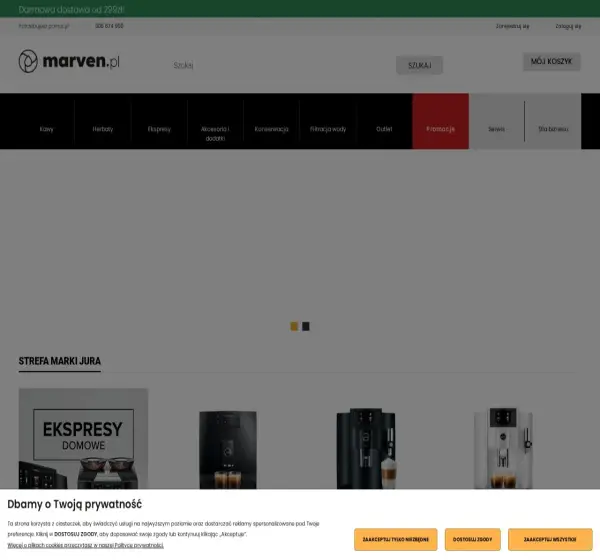Select the dark slider dot

point(306,327)
